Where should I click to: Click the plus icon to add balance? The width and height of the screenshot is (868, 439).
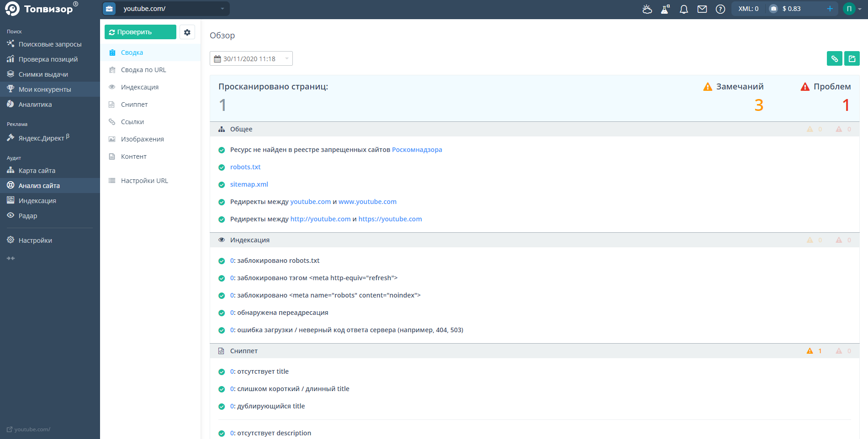[830, 9]
